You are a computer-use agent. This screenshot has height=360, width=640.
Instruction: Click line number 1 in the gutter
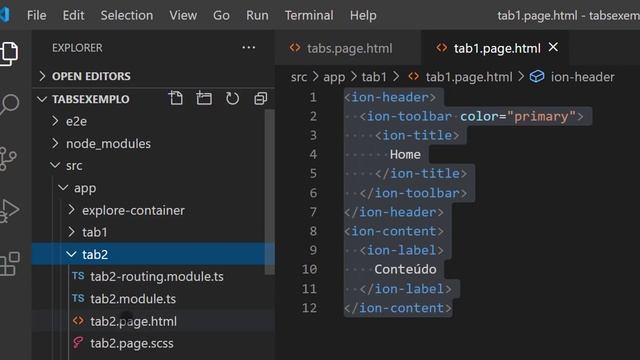(313, 97)
